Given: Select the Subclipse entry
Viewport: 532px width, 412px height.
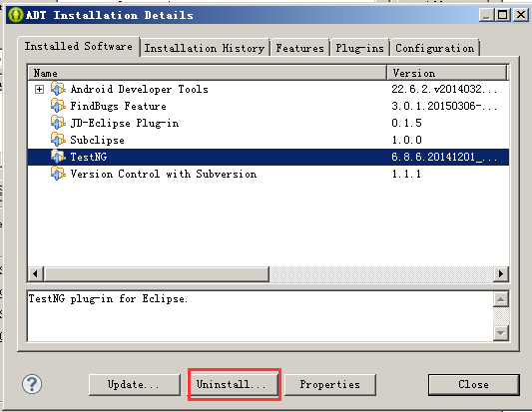Looking at the screenshot, I should pos(268,140).
